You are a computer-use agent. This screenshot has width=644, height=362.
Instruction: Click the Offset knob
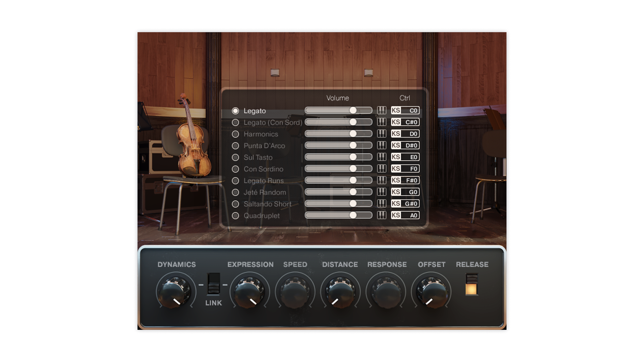tap(431, 291)
